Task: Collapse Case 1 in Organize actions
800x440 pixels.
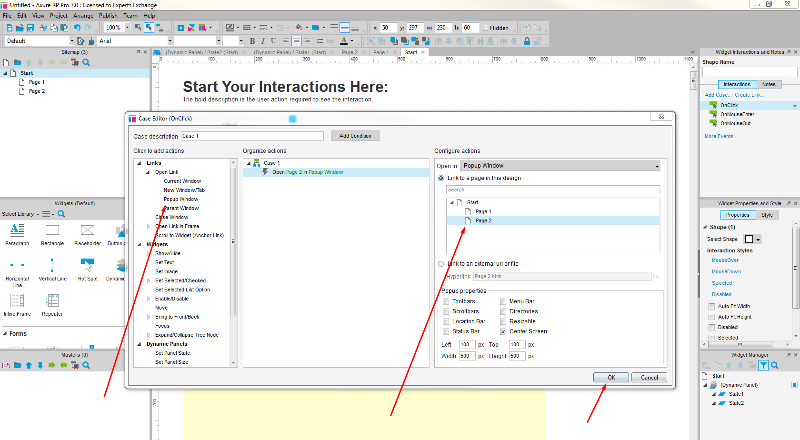Action: (x=248, y=163)
